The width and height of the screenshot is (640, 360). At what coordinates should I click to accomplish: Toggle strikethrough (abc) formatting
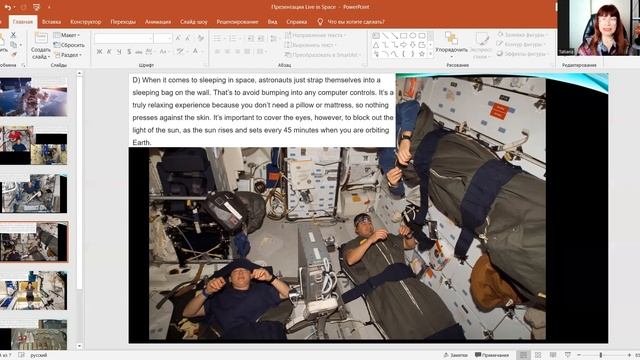point(139,52)
